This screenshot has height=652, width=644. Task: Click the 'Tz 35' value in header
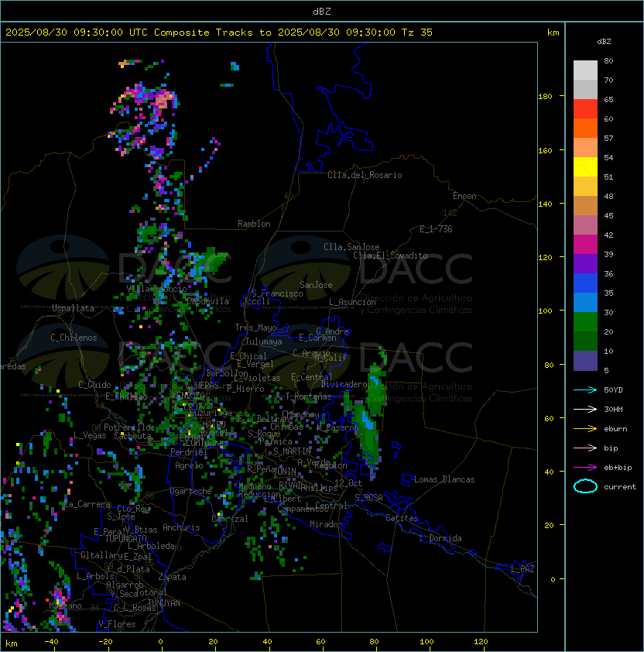[x=417, y=33]
